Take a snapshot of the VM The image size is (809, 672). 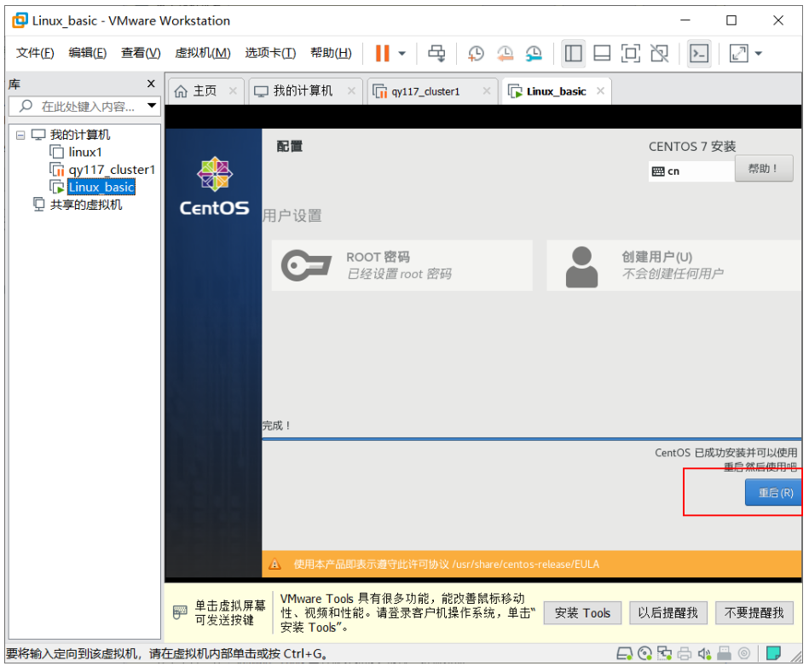tap(475, 53)
